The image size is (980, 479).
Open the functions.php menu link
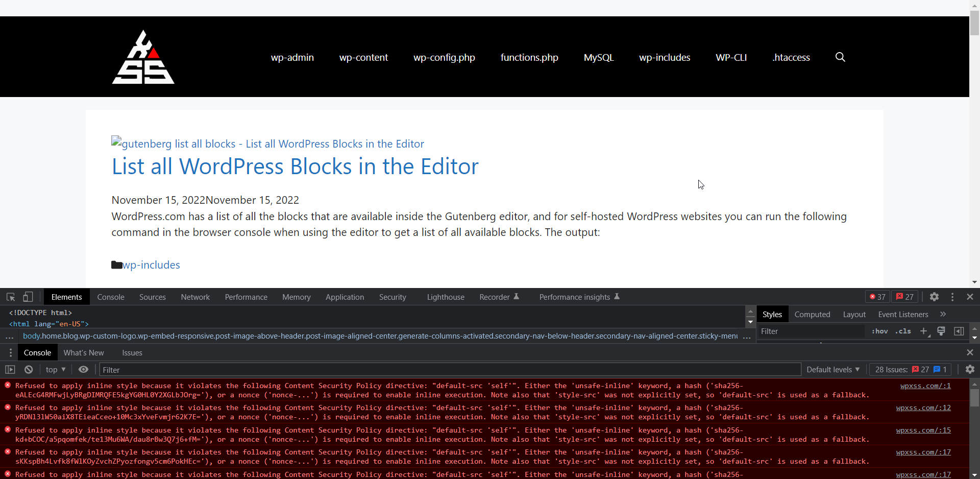[x=529, y=57]
